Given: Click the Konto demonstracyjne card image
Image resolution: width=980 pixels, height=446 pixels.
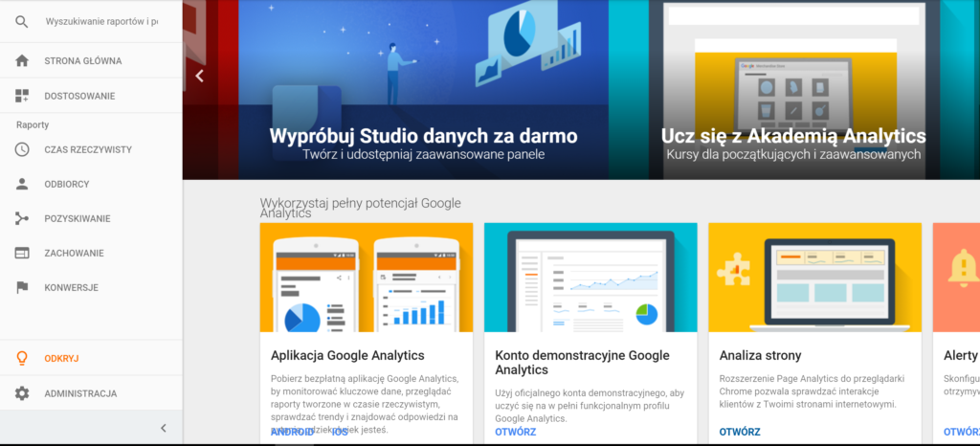Looking at the screenshot, I should pyautogui.click(x=590, y=278).
